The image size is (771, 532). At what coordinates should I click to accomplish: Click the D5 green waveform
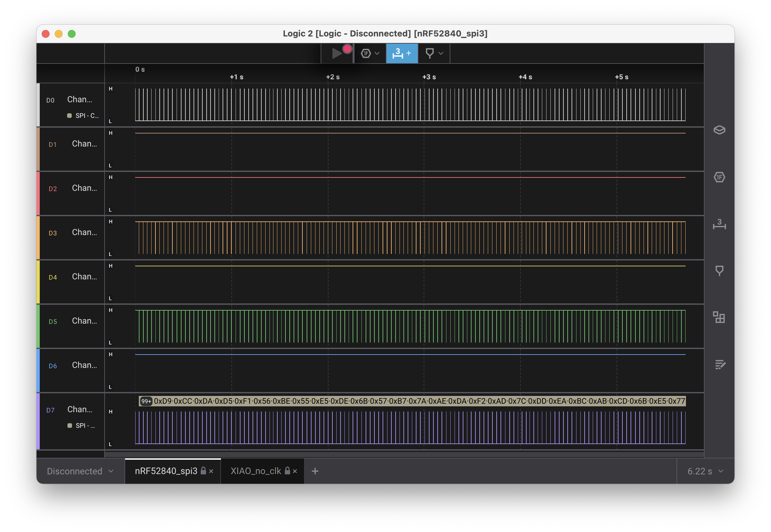pyautogui.click(x=410, y=326)
